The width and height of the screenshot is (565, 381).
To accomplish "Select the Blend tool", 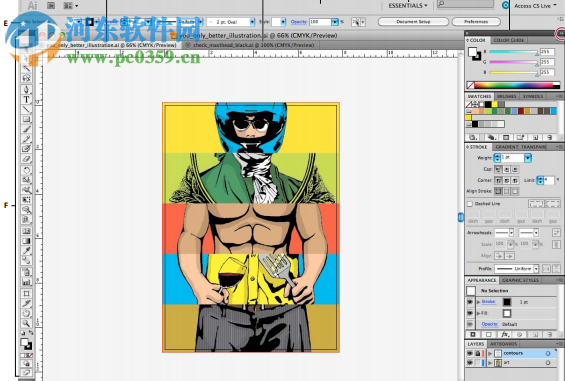I will click(x=26, y=260).
